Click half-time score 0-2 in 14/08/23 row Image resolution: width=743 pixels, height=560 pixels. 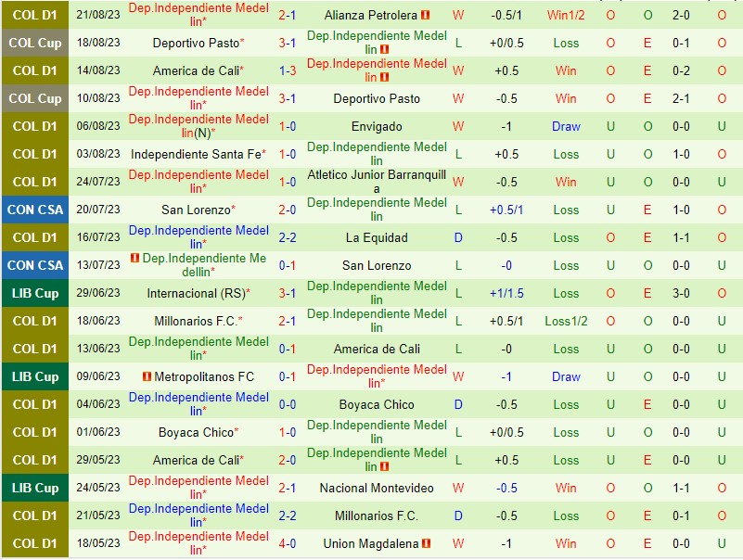pyautogui.click(x=681, y=71)
